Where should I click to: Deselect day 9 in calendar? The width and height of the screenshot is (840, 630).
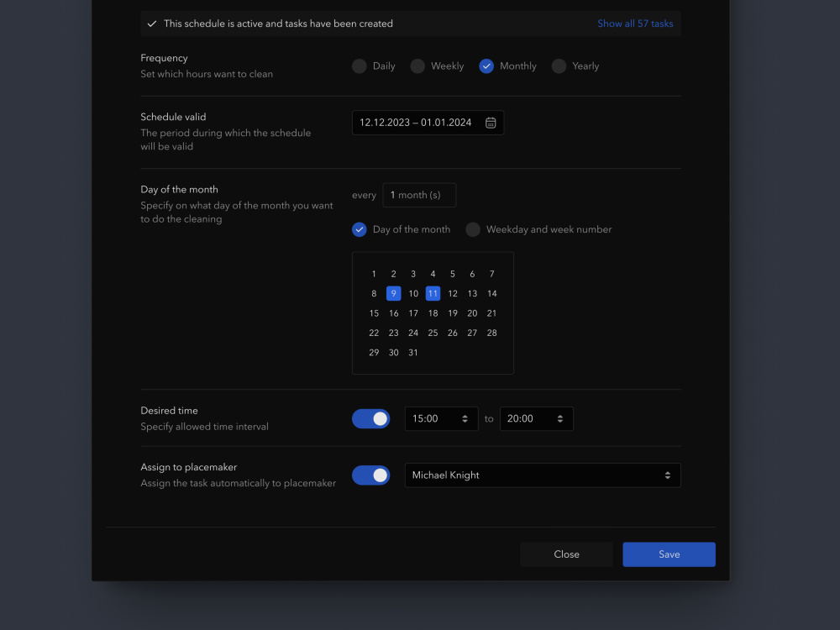coord(394,293)
